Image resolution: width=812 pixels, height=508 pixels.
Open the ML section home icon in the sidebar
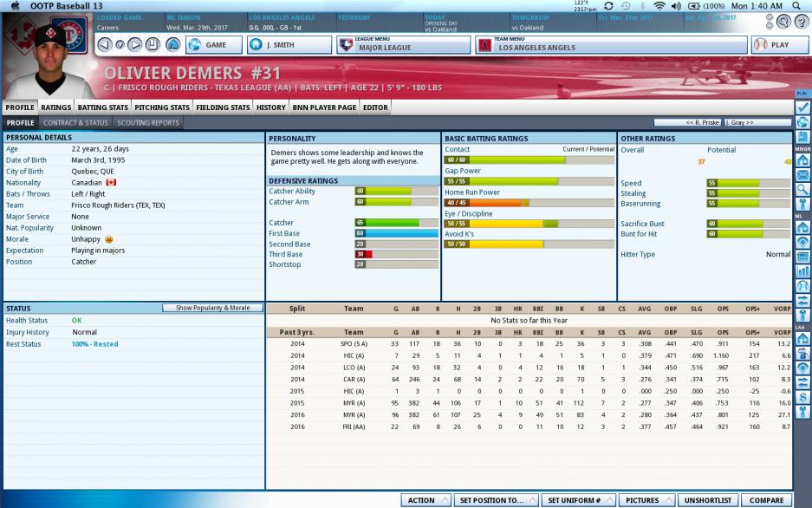802,227
